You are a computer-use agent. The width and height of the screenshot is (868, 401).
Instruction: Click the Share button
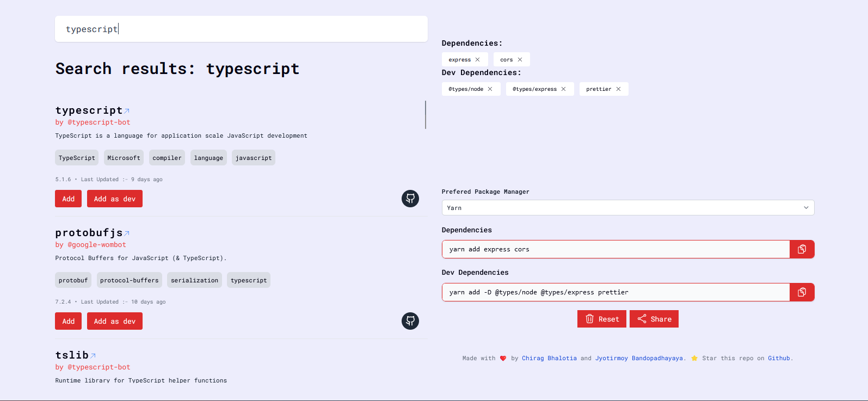coord(654,319)
